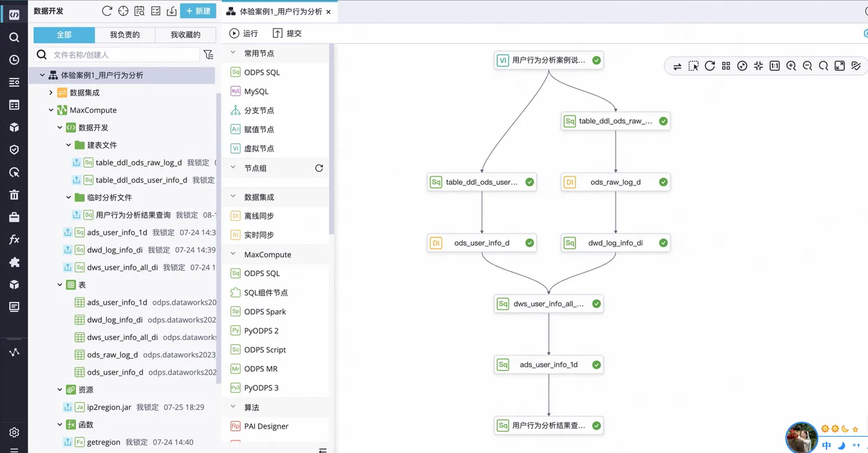This screenshot has height=453, width=868.
Task: Open the magnifier search icon in left sidebar
Action: 14,37
